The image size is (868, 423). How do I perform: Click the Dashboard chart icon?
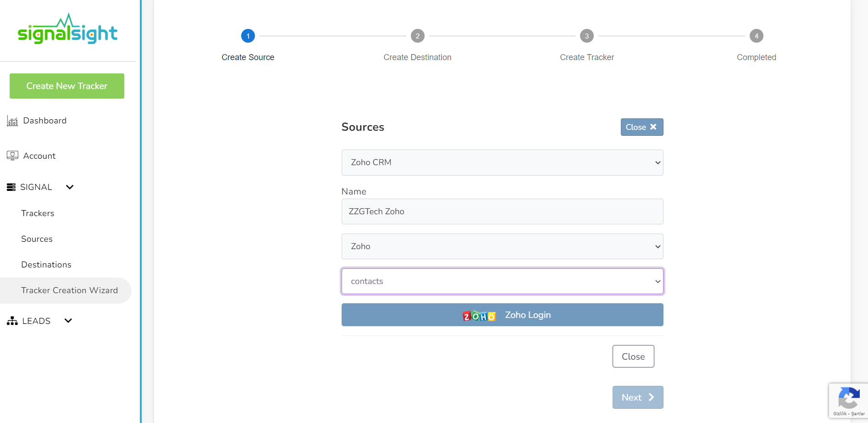12,121
